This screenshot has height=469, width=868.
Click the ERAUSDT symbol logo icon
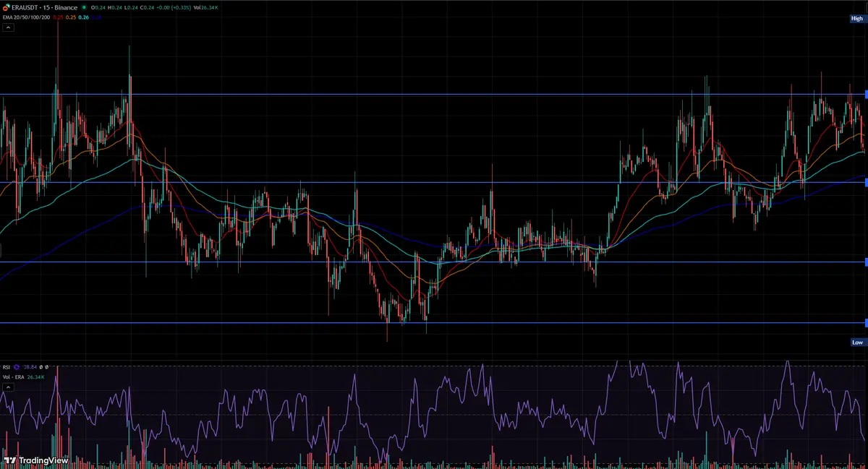pyautogui.click(x=6, y=7)
